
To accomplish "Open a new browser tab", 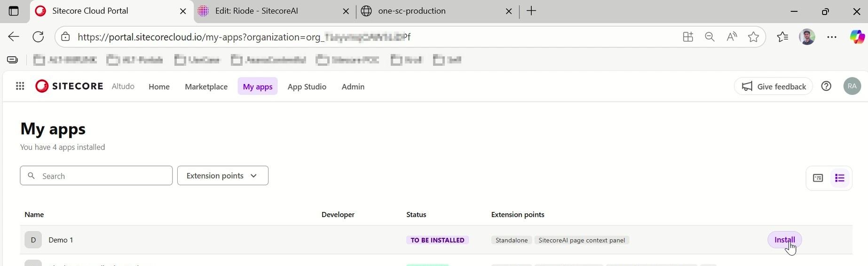I will [531, 11].
